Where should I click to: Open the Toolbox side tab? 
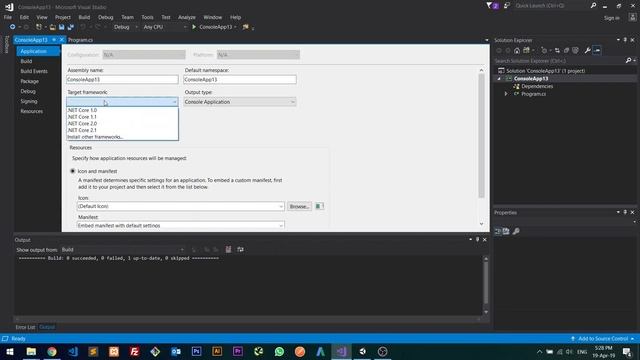click(7, 44)
